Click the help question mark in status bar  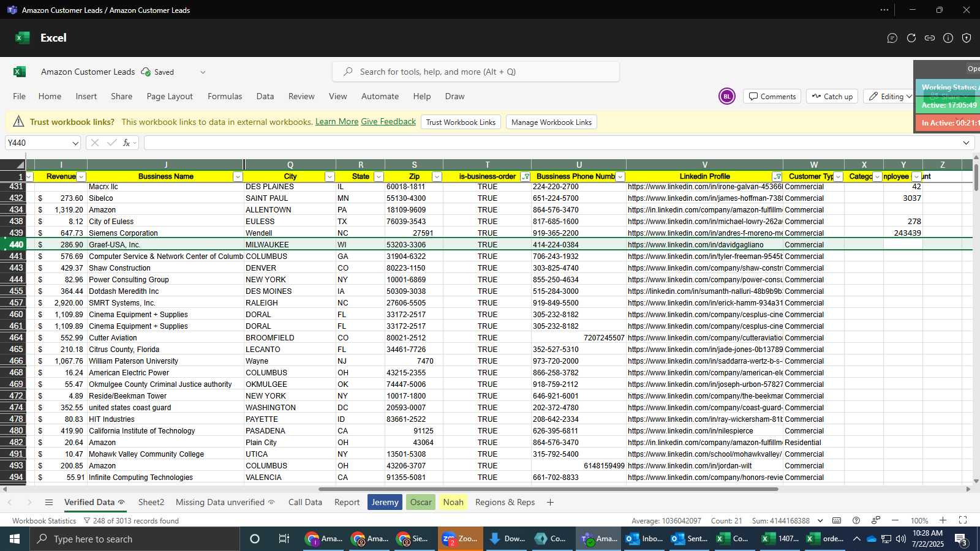856,520
